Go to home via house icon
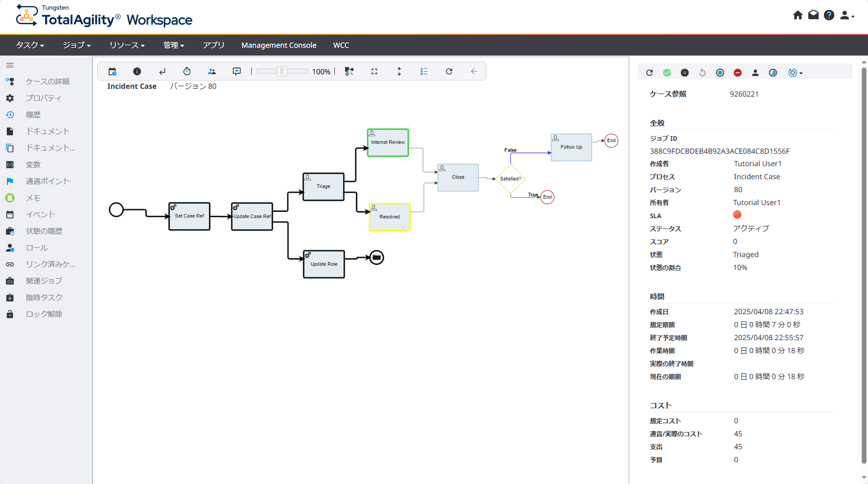This screenshot has height=484, width=868. 798,15
